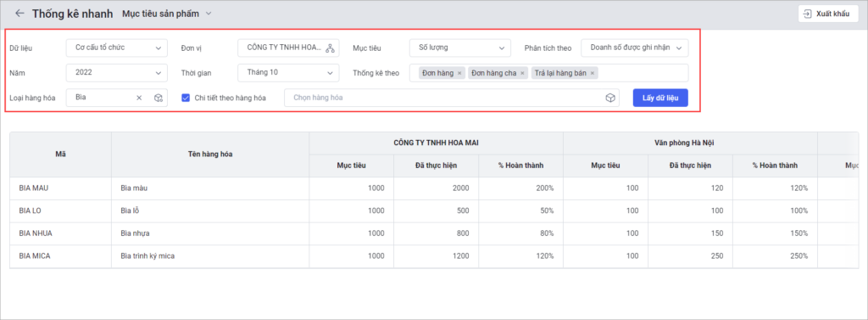This screenshot has width=868, height=320.
Task: Open the organization tree icon in Đơn vị
Action: (330, 48)
